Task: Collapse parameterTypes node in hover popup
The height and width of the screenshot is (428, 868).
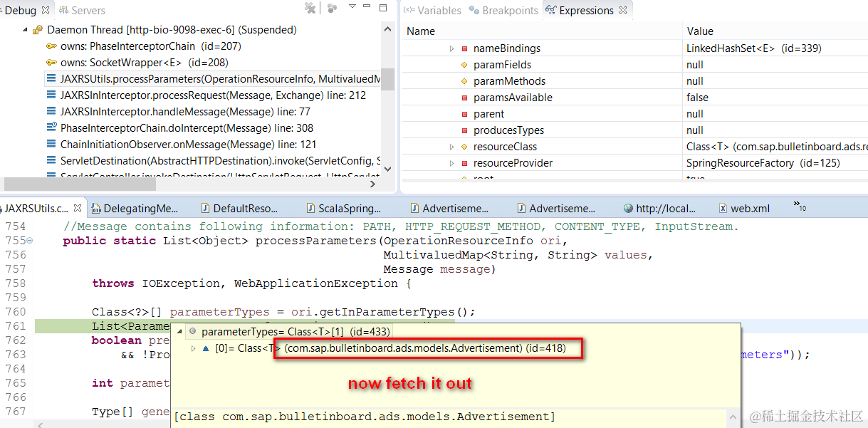Action: point(179,332)
